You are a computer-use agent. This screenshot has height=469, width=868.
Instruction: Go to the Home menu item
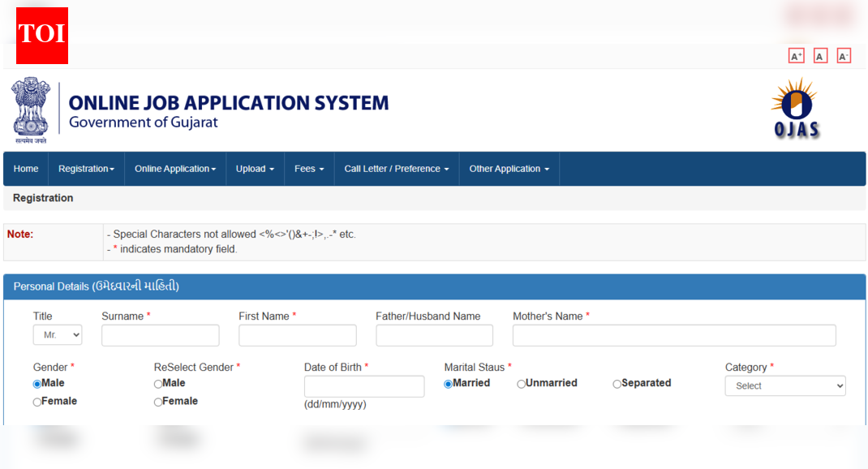tap(25, 169)
